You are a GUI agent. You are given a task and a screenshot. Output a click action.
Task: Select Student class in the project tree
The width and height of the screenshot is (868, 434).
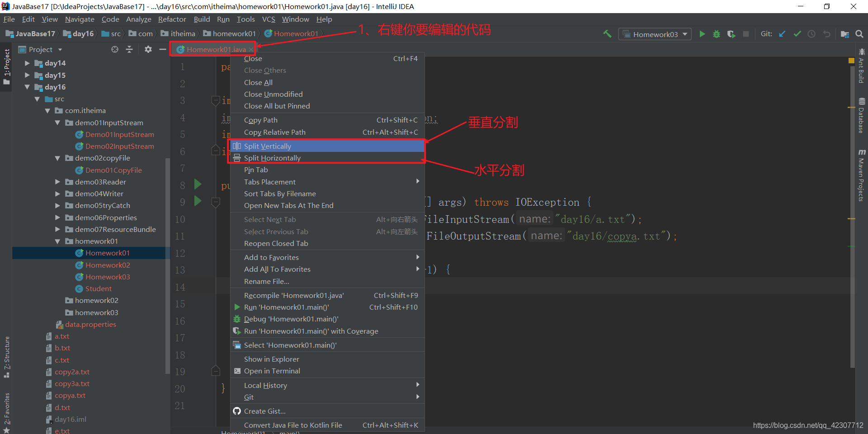(98, 288)
